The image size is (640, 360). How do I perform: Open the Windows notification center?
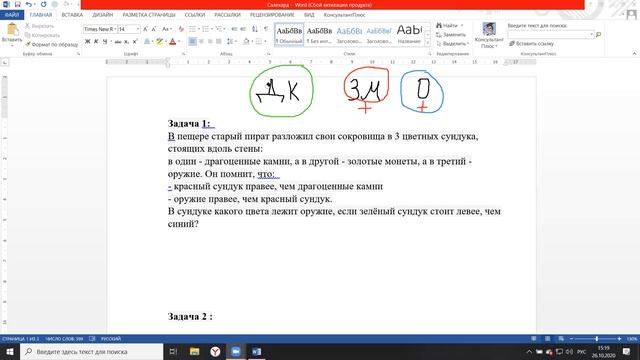(626, 351)
